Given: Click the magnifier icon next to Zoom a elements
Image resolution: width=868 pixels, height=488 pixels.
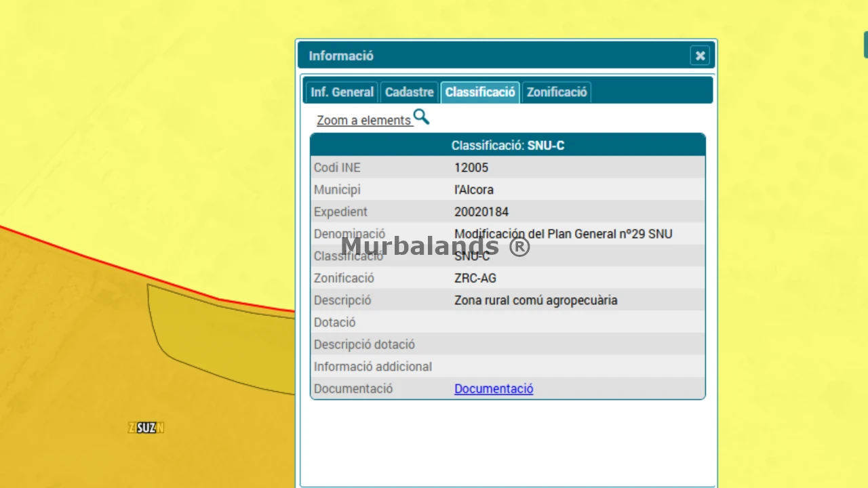Looking at the screenshot, I should point(421,117).
